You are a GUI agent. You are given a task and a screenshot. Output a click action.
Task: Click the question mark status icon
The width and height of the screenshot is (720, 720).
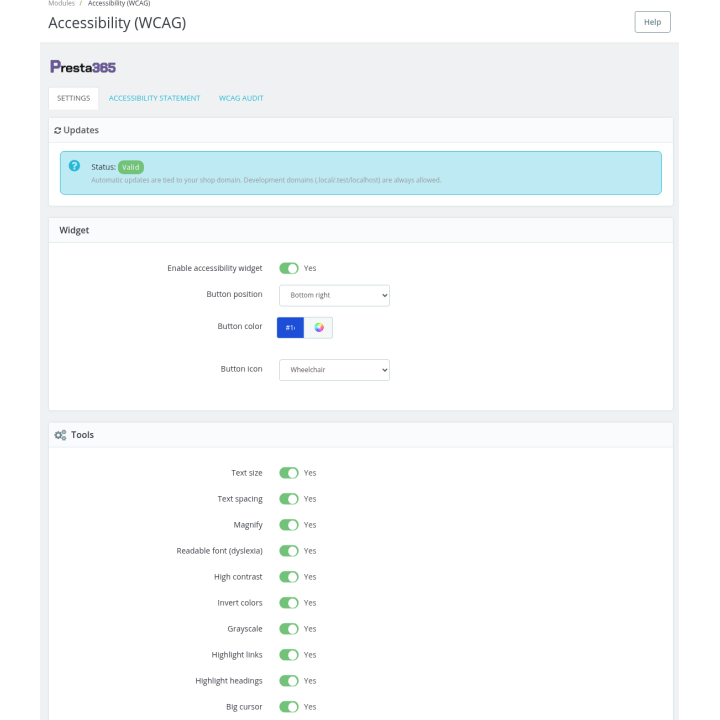click(74, 166)
